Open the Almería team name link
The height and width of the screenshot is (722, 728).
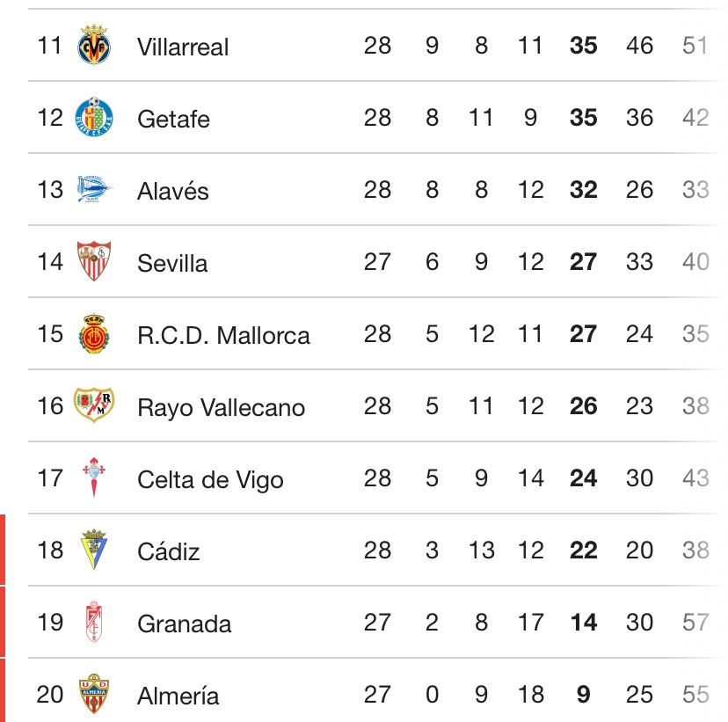coord(178,696)
